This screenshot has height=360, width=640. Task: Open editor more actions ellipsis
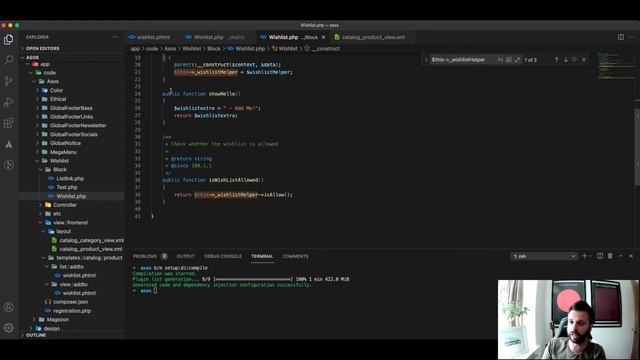[x=631, y=37]
